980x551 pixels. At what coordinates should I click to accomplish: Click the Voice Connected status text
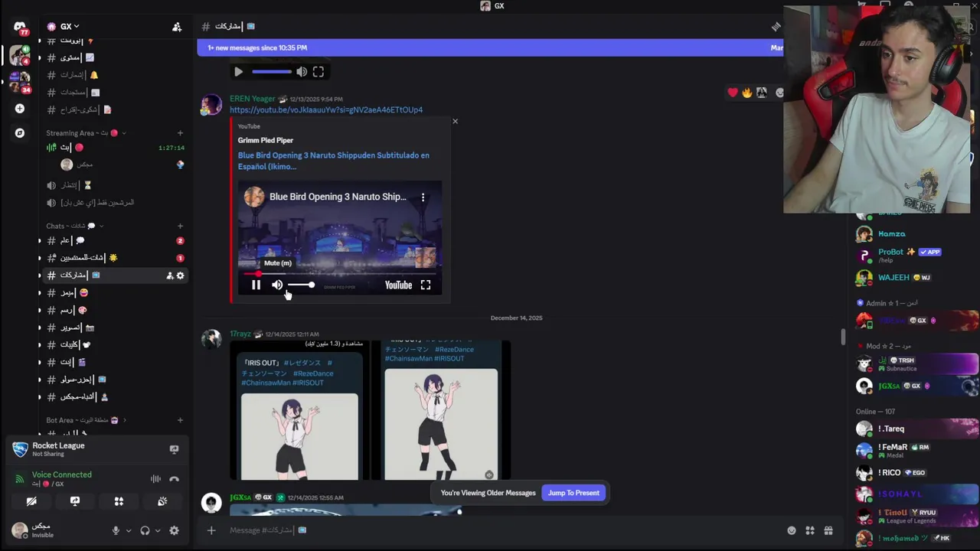click(61, 474)
